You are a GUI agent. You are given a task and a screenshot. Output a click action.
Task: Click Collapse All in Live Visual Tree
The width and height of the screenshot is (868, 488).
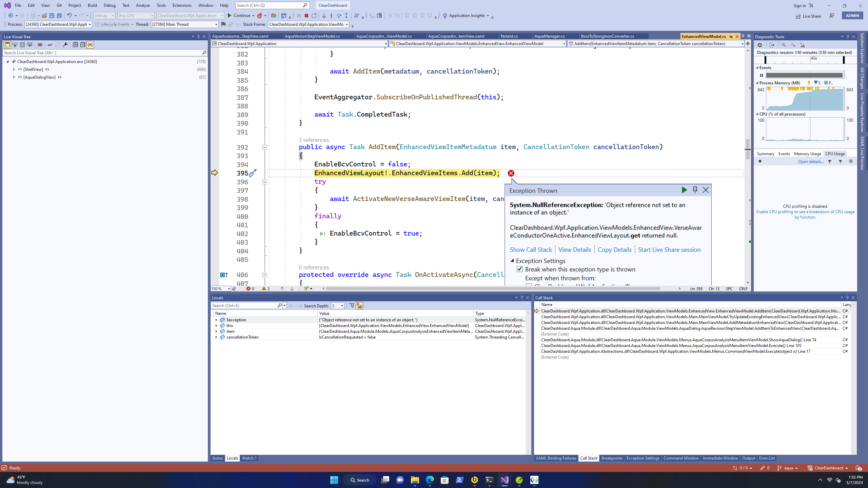coord(83,45)
